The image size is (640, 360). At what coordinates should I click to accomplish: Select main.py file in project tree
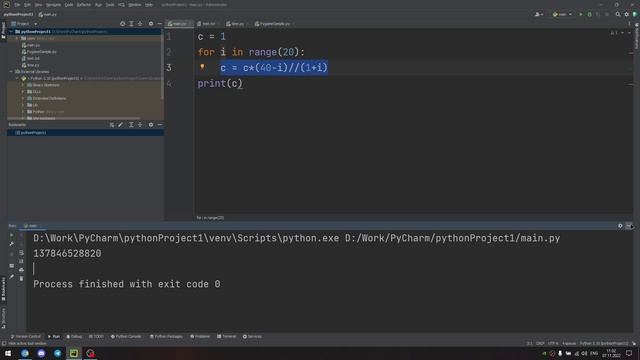click(x=31, y=45)
